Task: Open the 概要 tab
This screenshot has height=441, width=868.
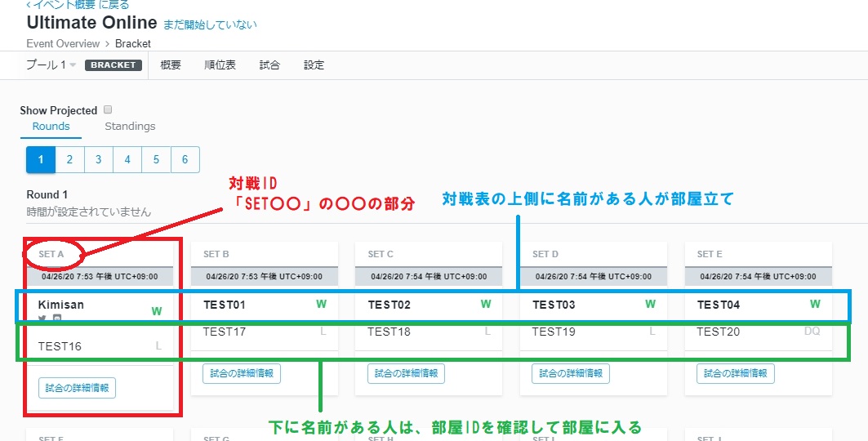Action: pyautogui.click(x=171, y=65)
